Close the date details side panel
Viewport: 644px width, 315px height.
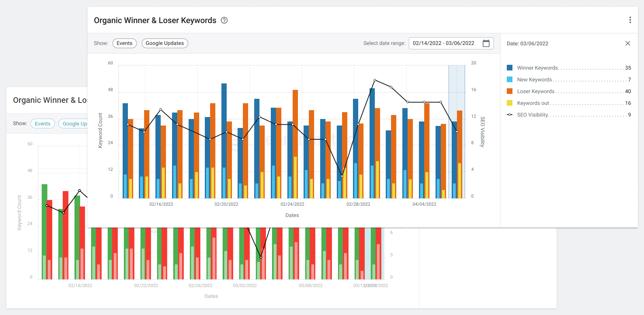tap(627, 43)
